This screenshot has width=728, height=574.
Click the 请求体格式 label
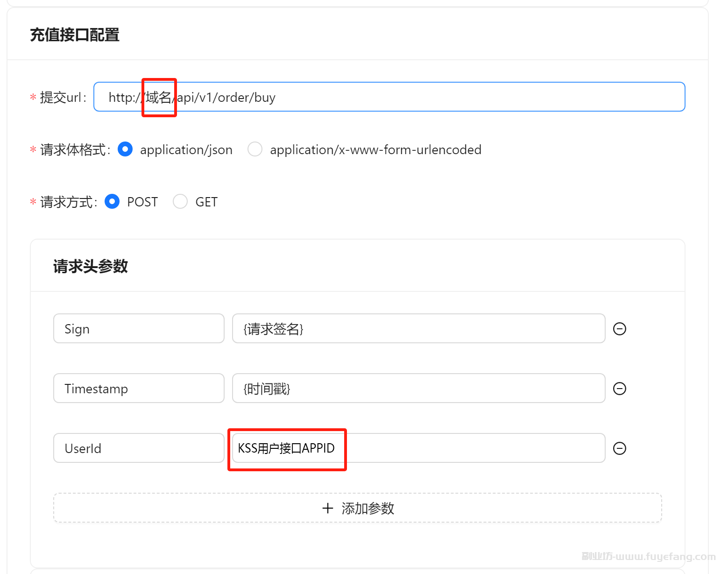73,149
